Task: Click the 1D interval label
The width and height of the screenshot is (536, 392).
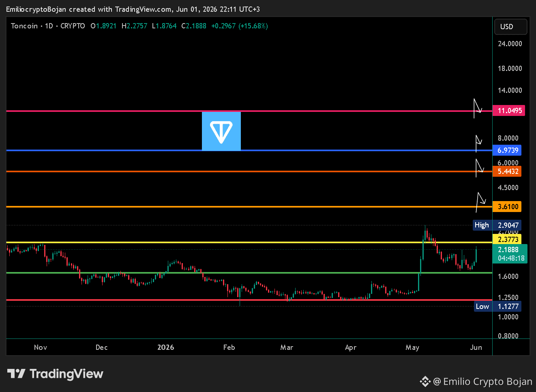Action: 49,26
